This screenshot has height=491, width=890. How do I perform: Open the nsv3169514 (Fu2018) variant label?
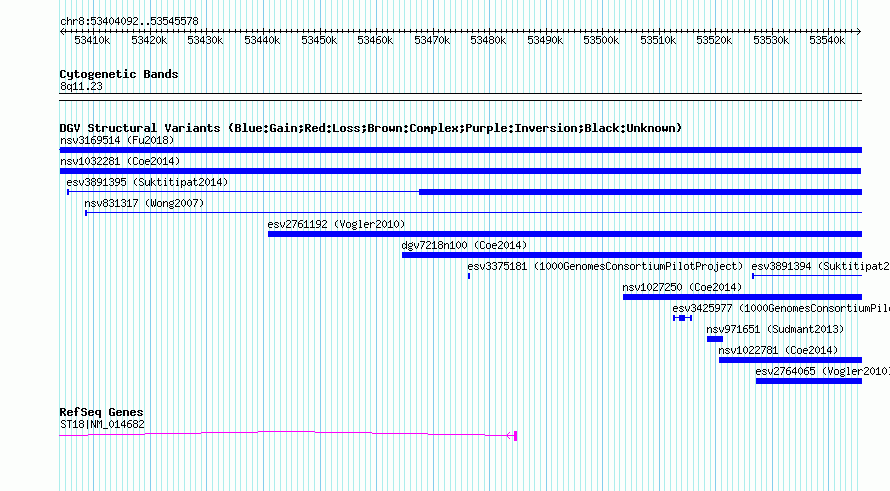click(117, 140)
